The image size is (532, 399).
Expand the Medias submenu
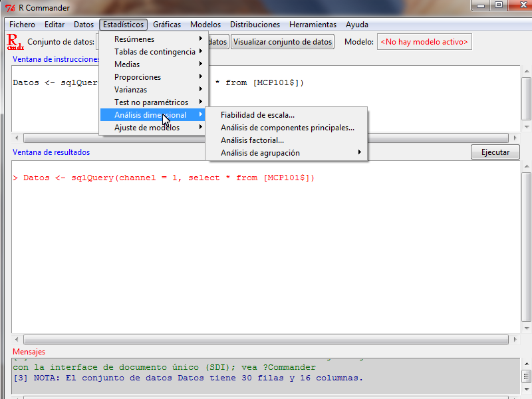127,65
